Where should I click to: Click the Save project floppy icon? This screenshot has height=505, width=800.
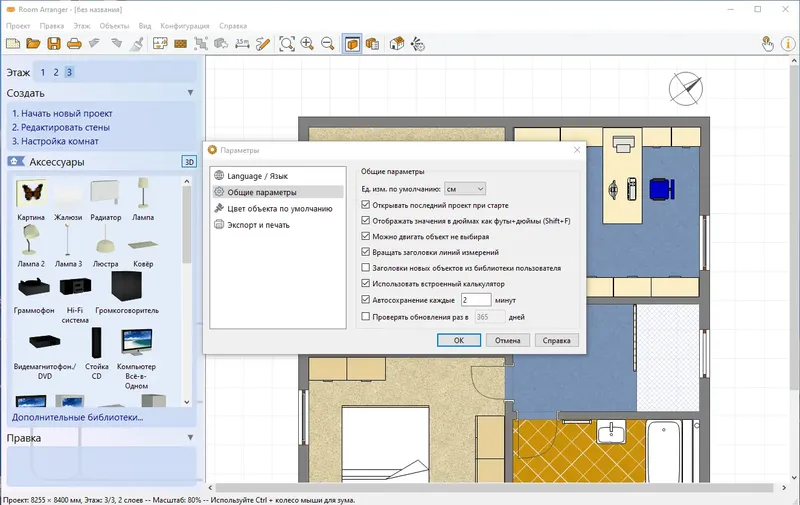[53, 43]
